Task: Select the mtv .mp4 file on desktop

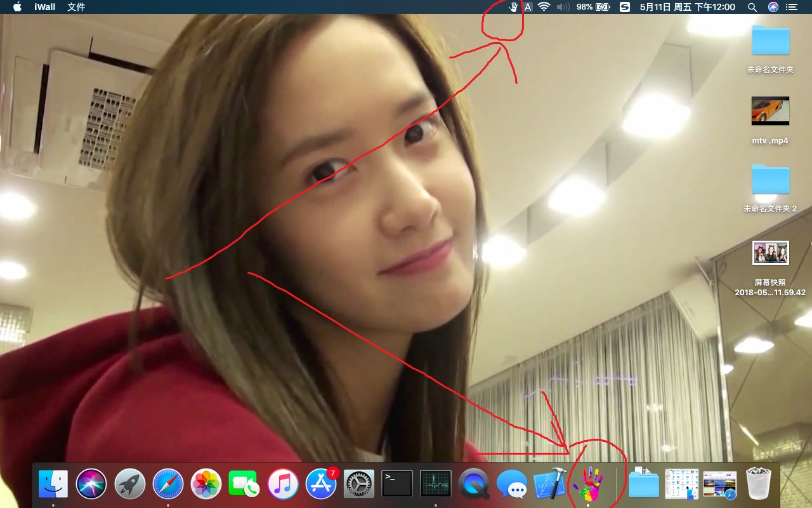Action: [x=770, y=111]
